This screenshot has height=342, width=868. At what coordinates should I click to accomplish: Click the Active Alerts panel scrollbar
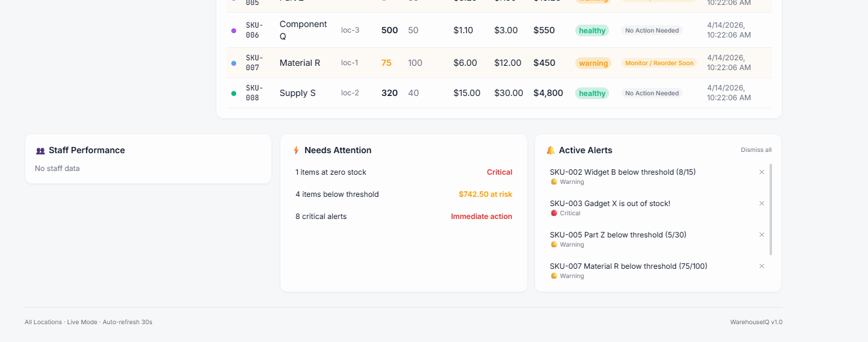point(771,209)
